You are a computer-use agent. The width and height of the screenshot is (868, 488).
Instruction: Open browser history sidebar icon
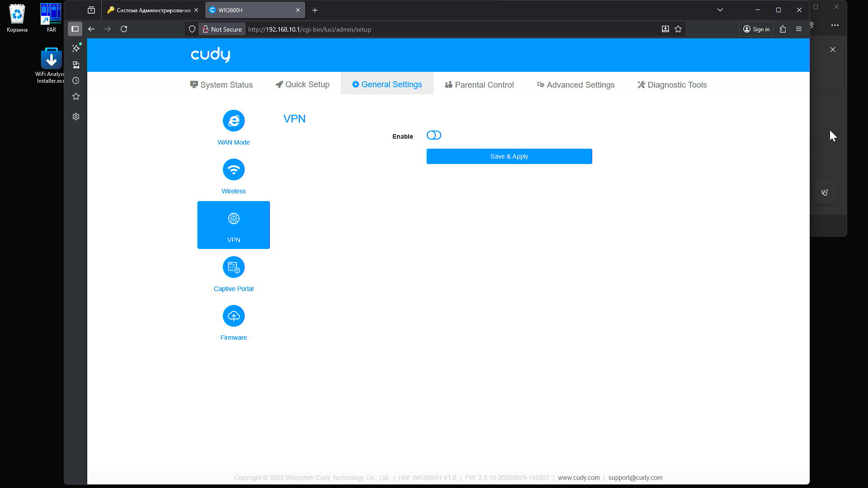(76, 81)
